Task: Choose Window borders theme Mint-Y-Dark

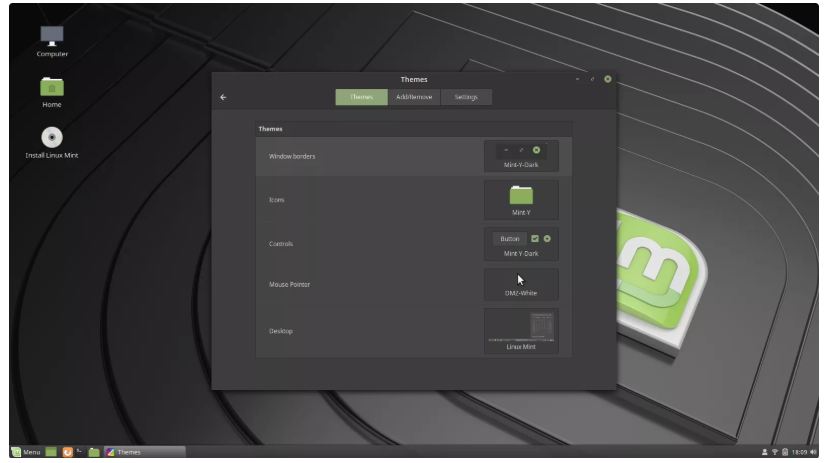Action: point(521,156)
